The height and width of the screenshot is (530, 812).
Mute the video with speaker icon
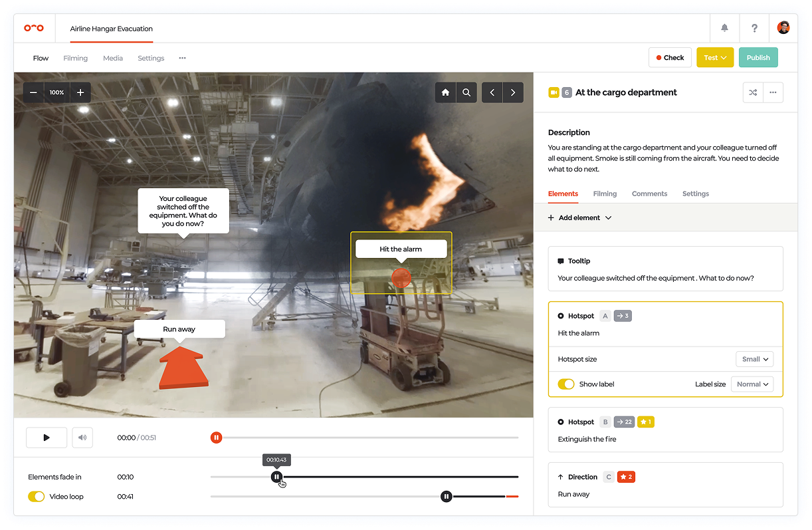click(x=82, y=438)
